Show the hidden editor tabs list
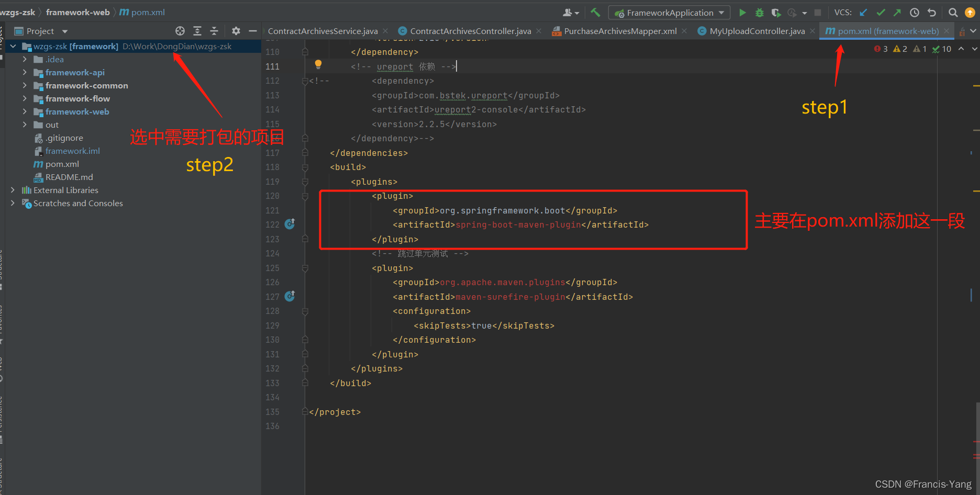This screenshot has height=495, width=980. click(x=973, y=31)
